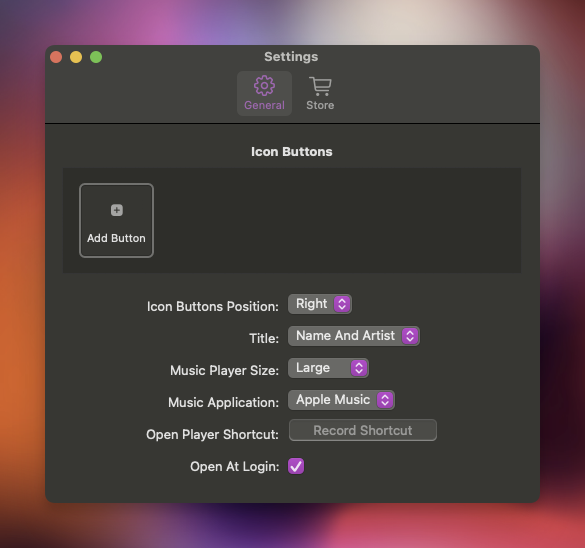Click the arrows beside Name And Artist
585x548 pixels.
tap(410, 336)
